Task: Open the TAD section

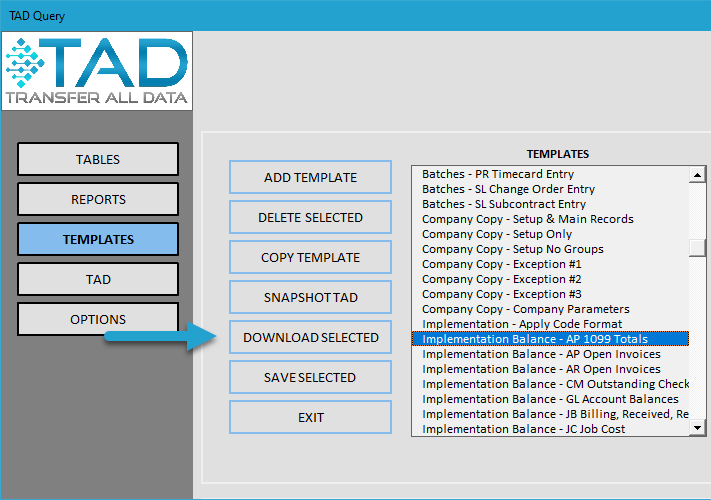Action: tap(98, 279)
